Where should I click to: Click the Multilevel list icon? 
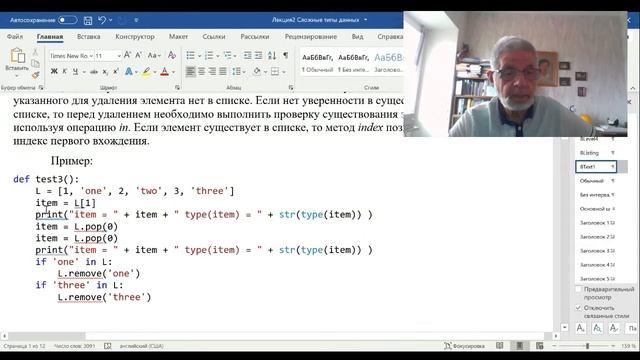[228, 55]
